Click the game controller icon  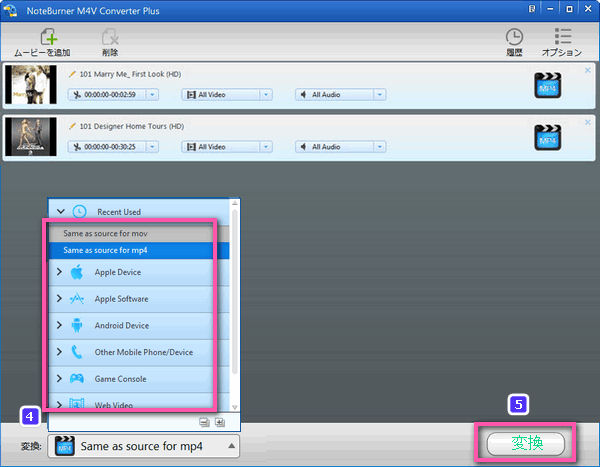[77, 379]
